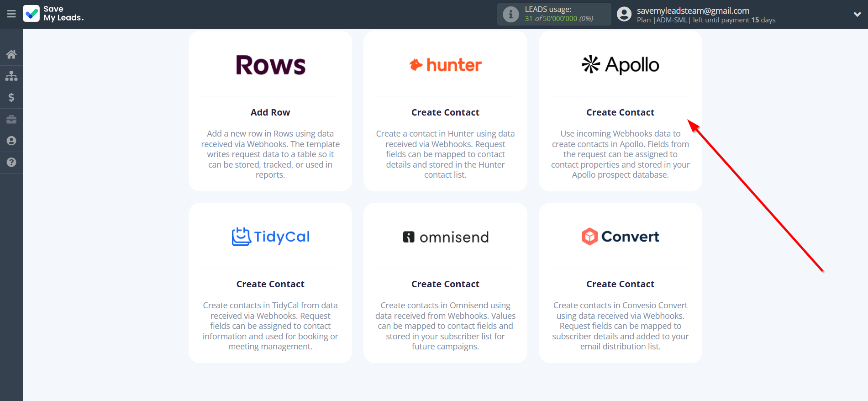Click the TidyCal logo

[270, 237]
